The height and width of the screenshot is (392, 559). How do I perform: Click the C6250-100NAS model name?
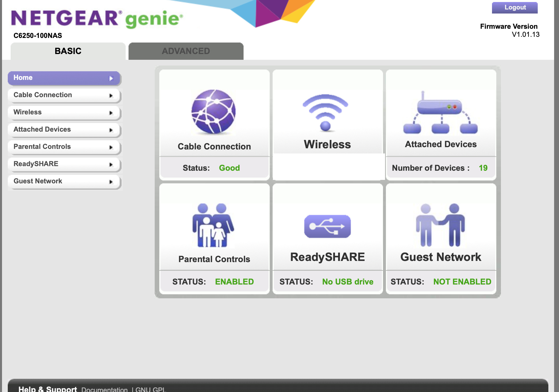(x=38, y=36)
